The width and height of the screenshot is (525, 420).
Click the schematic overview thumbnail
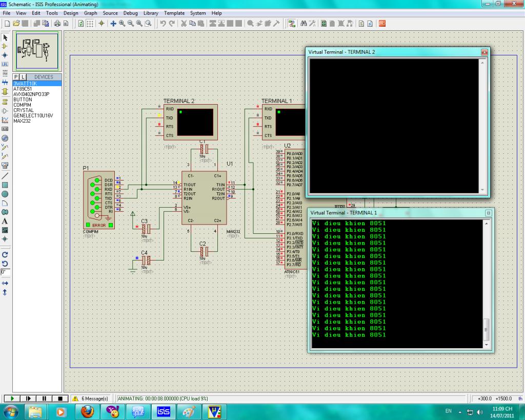(37, 51)
